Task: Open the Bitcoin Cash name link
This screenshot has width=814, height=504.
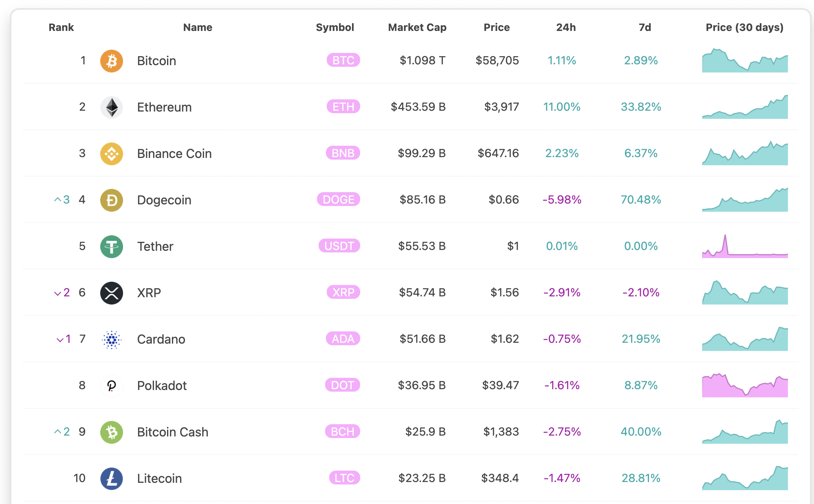Action: pyautogui.click(x=172, y=432)
